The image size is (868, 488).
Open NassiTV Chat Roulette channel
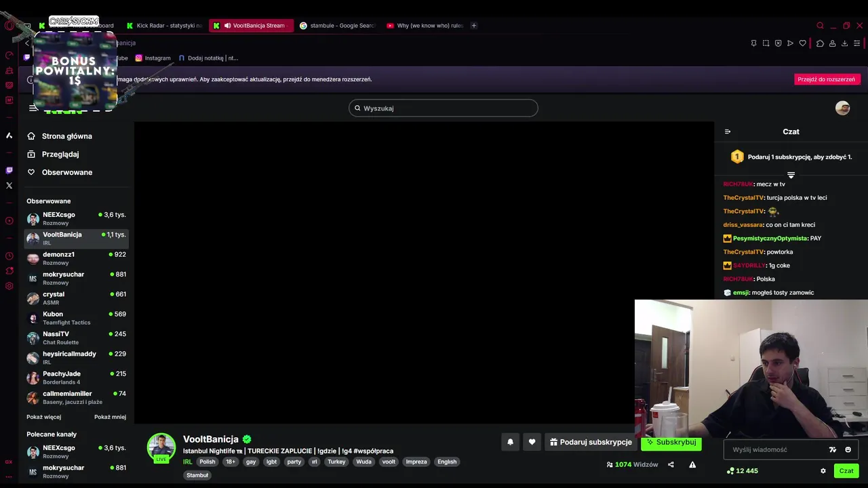76,338
